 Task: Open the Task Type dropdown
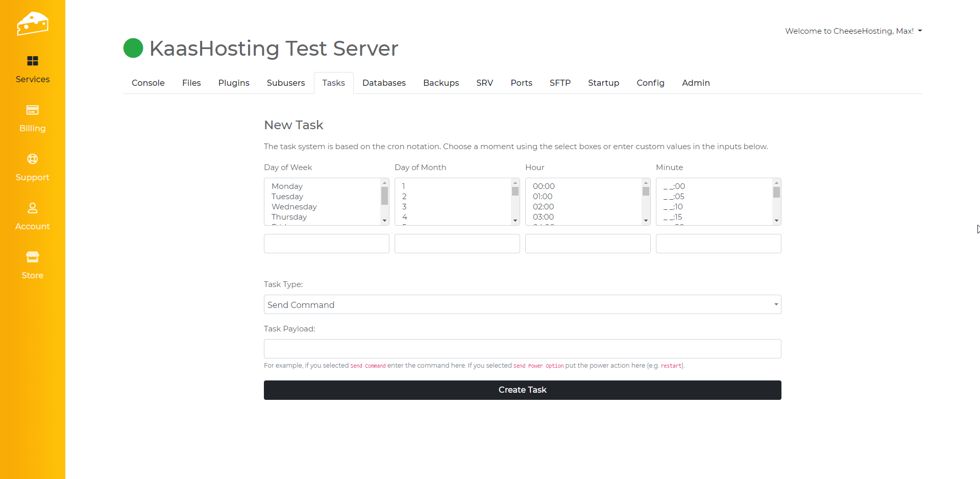click(522, 305)
